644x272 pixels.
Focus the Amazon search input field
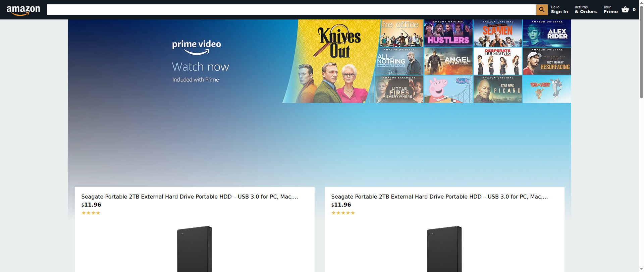(x=291, y=10)
